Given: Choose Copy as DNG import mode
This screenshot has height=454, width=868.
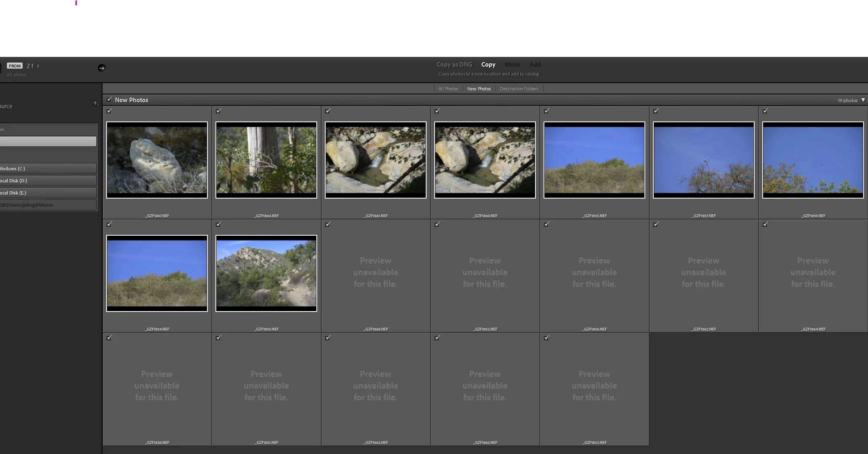Looking at the screenshot, I should [454, 65].
